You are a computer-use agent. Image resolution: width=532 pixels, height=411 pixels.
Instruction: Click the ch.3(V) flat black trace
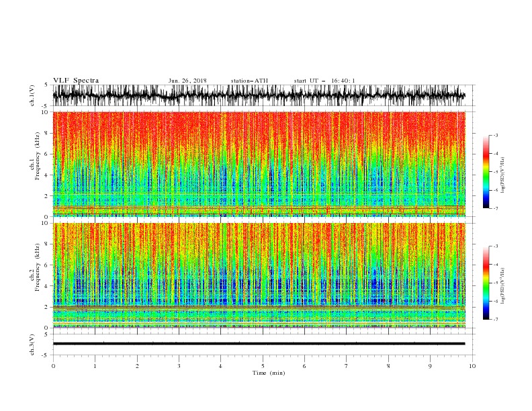[259, 344]
